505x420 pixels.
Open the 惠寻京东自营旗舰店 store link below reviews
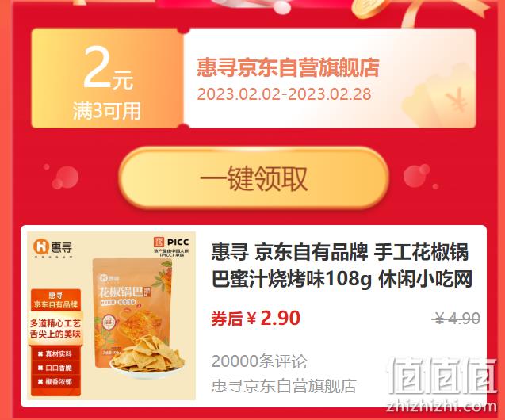coord(284,386)
